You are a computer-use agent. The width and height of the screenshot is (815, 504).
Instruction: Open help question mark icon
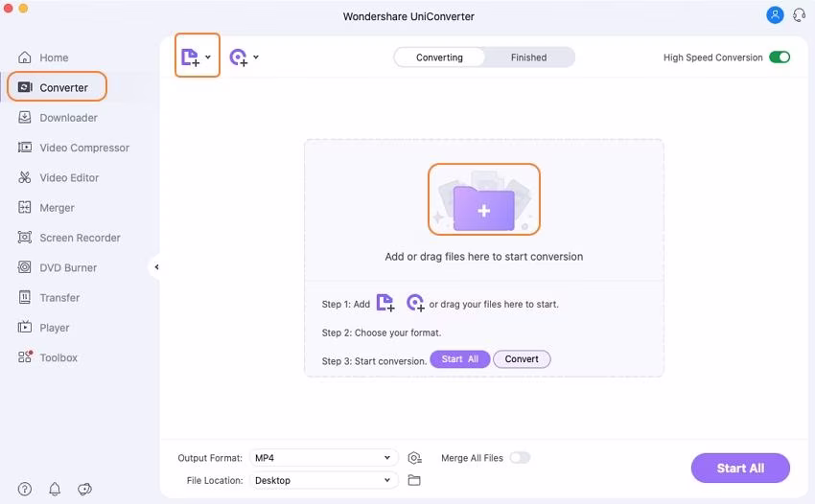24,489
